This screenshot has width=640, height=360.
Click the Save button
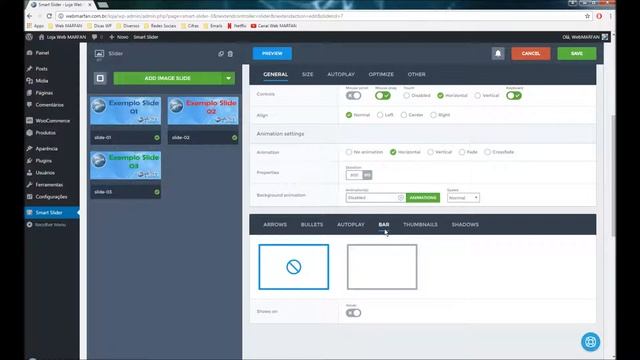tap(577, 53)
